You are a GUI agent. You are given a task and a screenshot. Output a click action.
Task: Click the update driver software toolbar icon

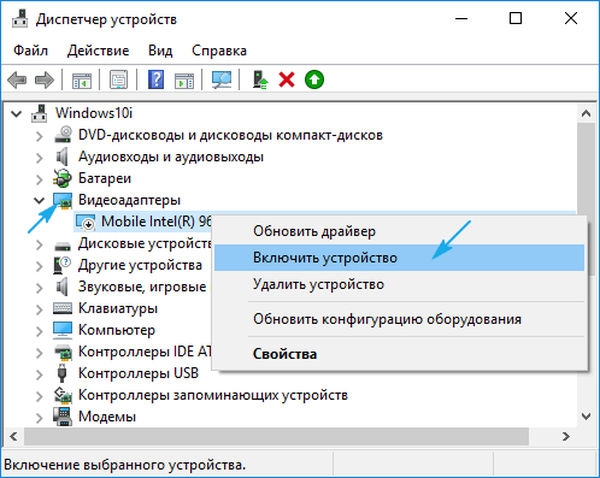[261, 80]
